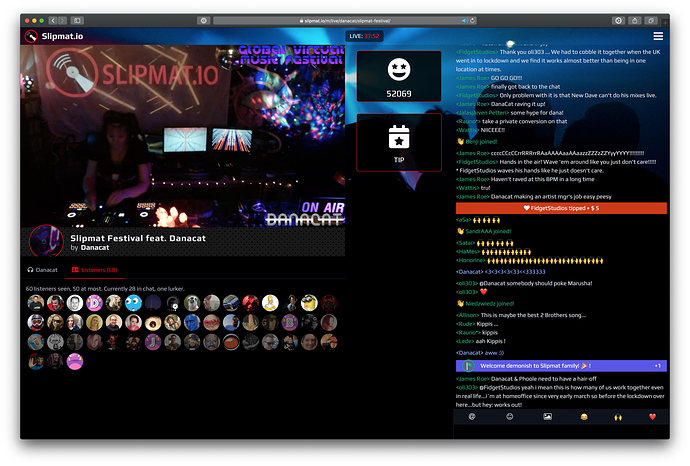690x466 pixels.
Task: Give +1 on the Welcome demonish message
Action: (x=657, y=366)
